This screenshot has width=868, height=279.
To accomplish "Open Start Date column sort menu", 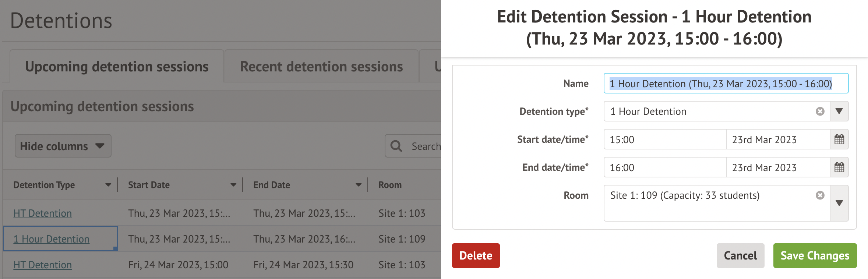I will click(233, 185).
